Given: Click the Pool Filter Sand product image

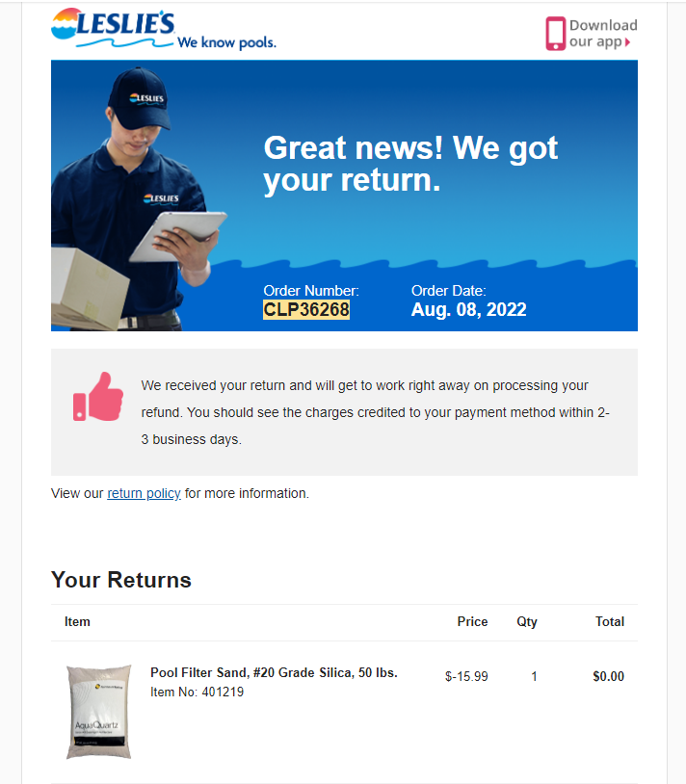Looking at the screenshot, I should 99,712.
